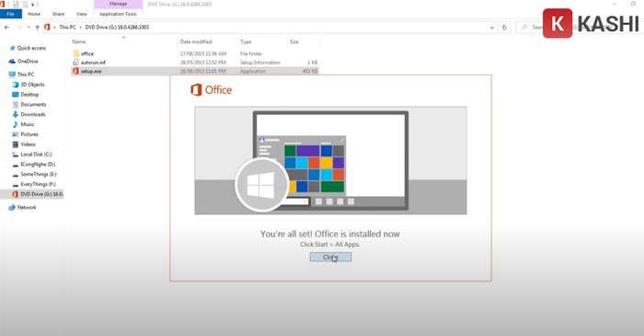644x336 pixels.
Task: Open the View ribbon tab
Action: pos(81,14)
